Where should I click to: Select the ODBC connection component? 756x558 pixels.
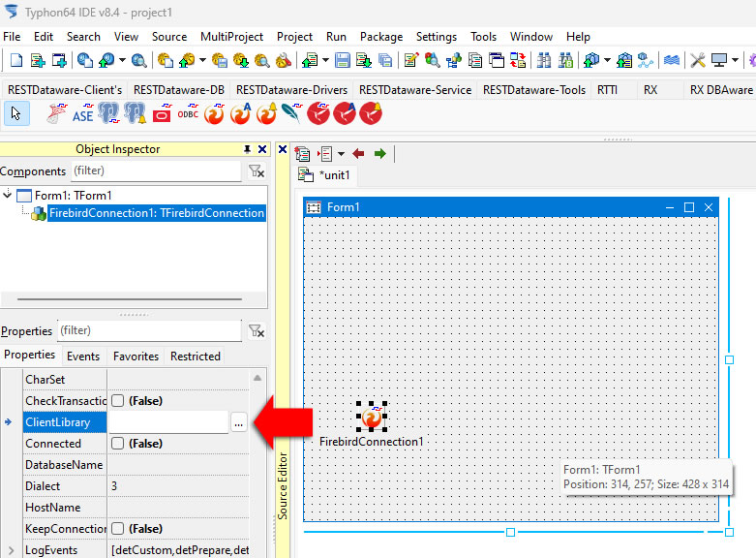188,114
